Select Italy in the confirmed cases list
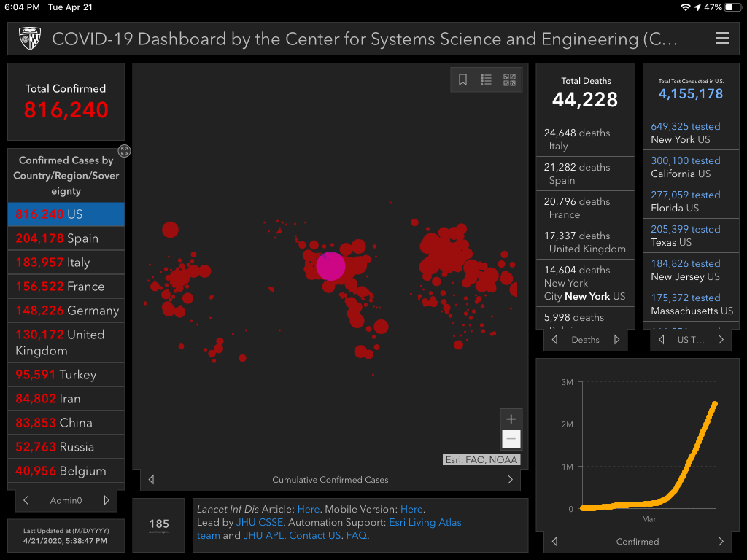The height and width of the screenshot is (560, 747). (x=66, y=262)
